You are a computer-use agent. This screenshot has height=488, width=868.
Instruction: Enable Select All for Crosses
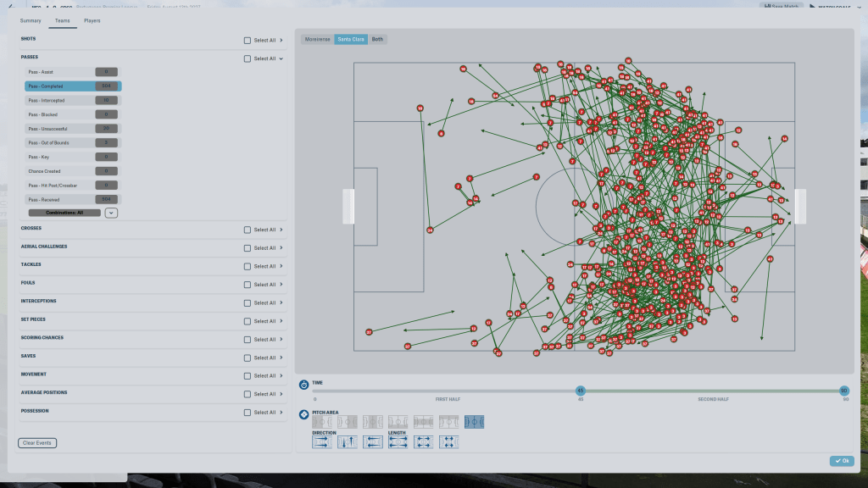(x=248, y=230)
